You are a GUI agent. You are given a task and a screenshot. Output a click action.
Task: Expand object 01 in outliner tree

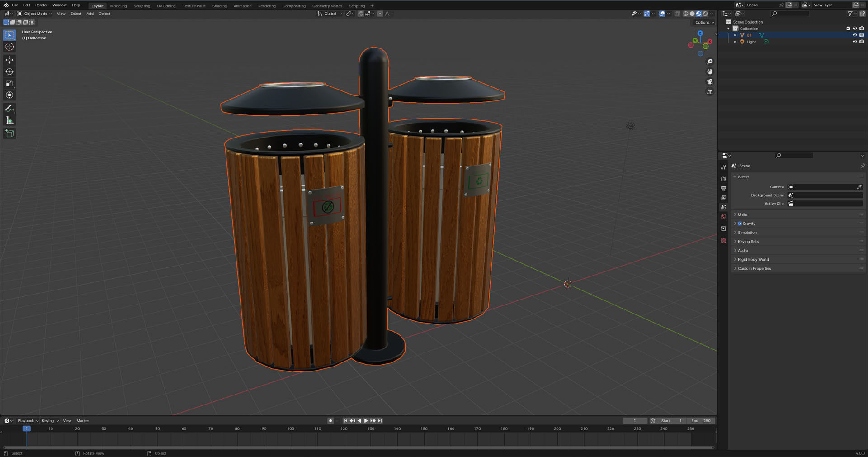click(x=735, y=35)
